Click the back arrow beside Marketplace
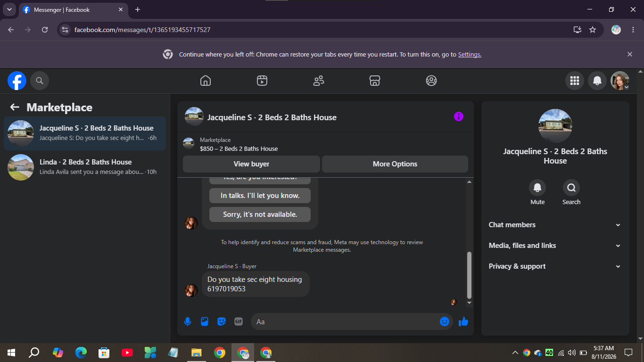This screenshot has width=644, height=362. [15, 107]
